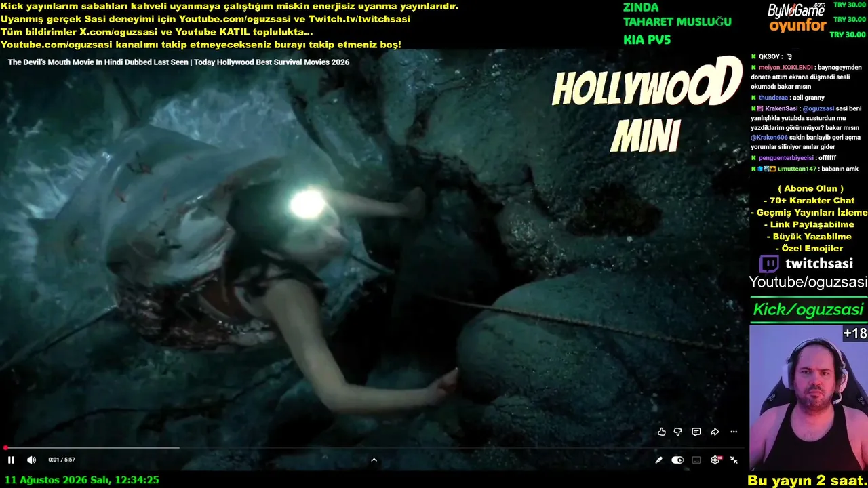Exit full screen with the shrink arrows icon
The image size is (868, 488).
tap(734, 460)
